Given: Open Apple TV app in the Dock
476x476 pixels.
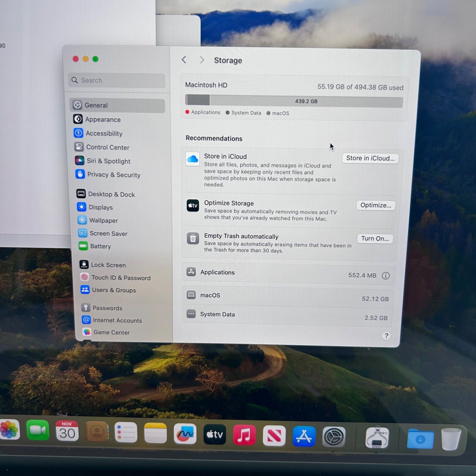Looking at the screenshot, I should pyautogui.click(x=215, y=434).
